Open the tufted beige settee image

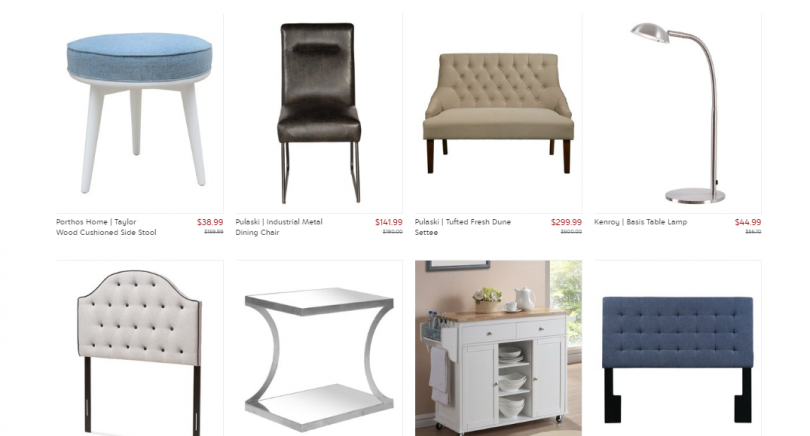coord(498,114)
